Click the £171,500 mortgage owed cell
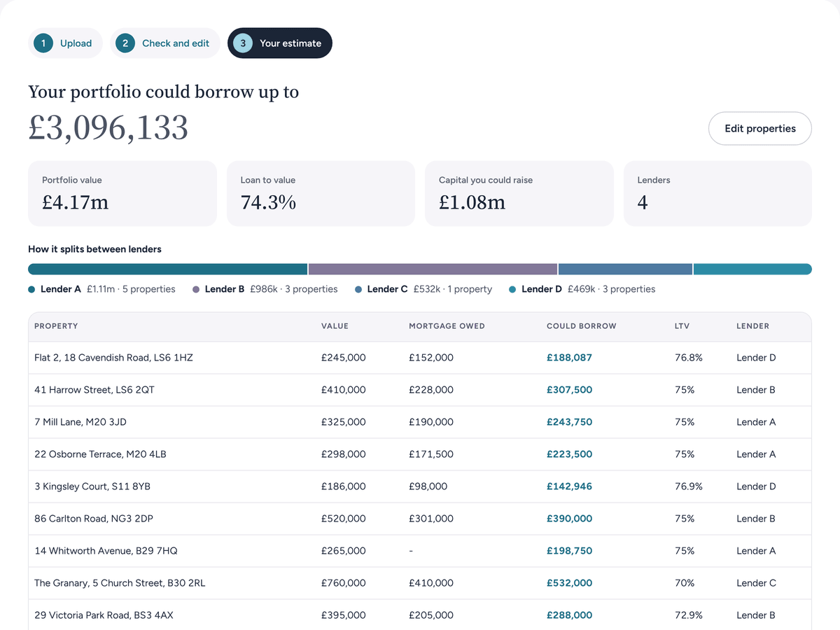Screen dimensions: 840x630 pos(431,454)
